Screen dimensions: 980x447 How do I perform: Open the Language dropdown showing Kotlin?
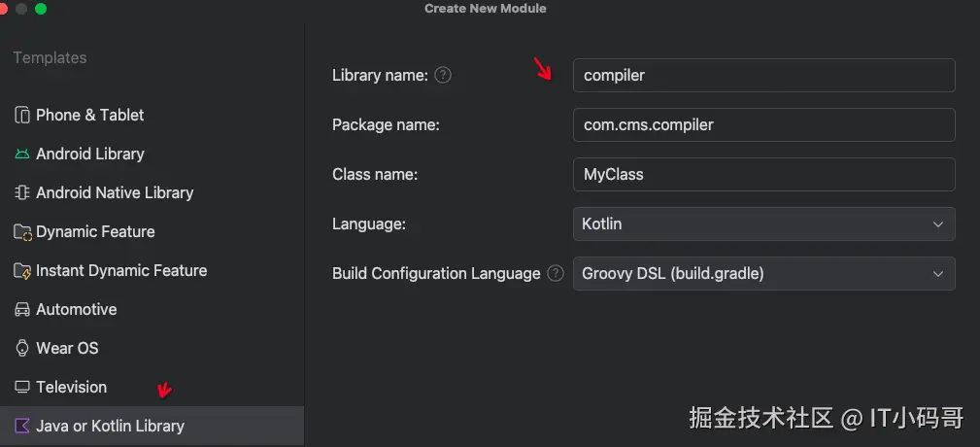763,223
